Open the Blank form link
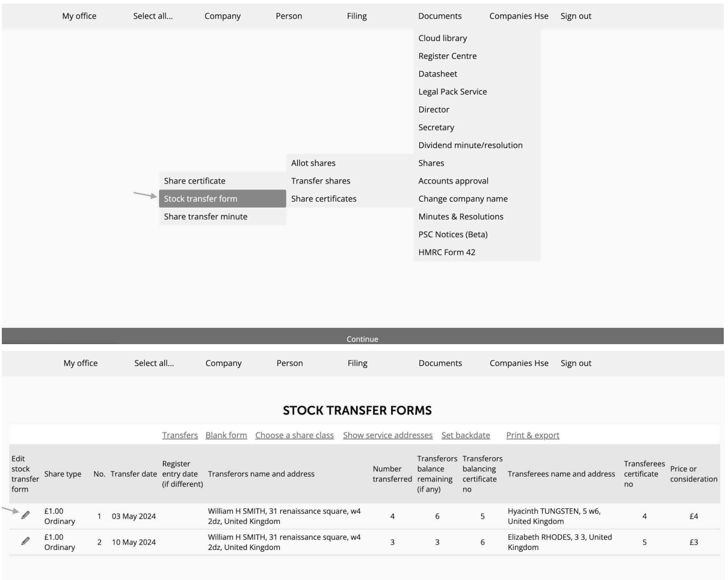The image size is (728, 580). (226, 436)
